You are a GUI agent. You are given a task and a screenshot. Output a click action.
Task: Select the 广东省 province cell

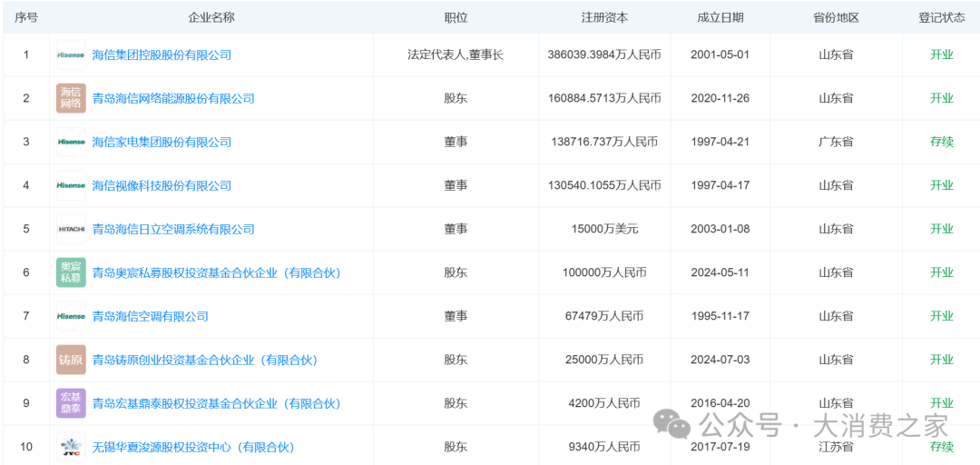click(x=837, y=142)
